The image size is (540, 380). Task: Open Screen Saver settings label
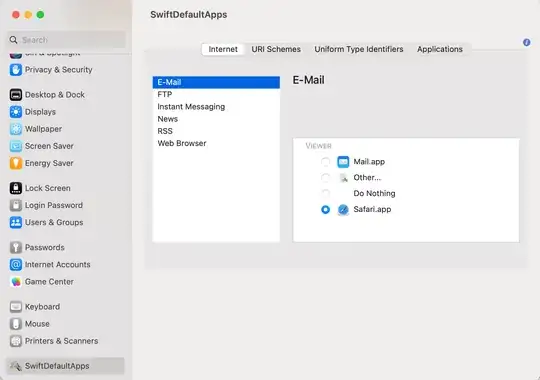(49, 146)
